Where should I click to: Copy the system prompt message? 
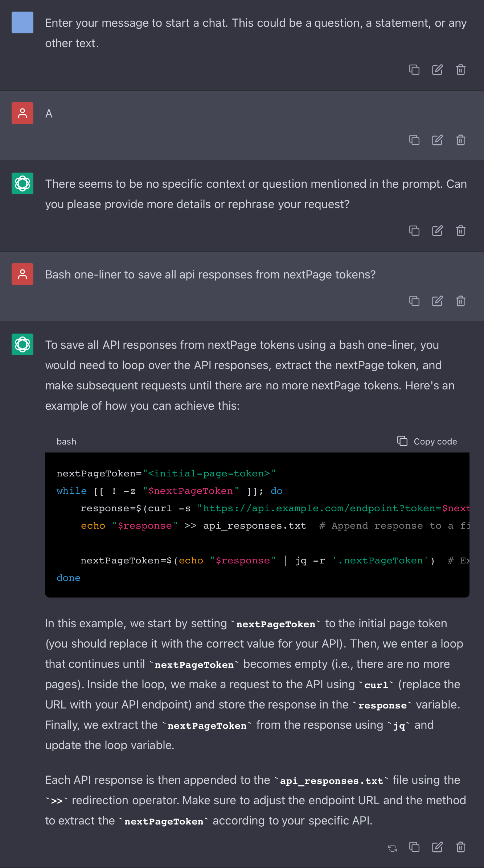point(414,70)
